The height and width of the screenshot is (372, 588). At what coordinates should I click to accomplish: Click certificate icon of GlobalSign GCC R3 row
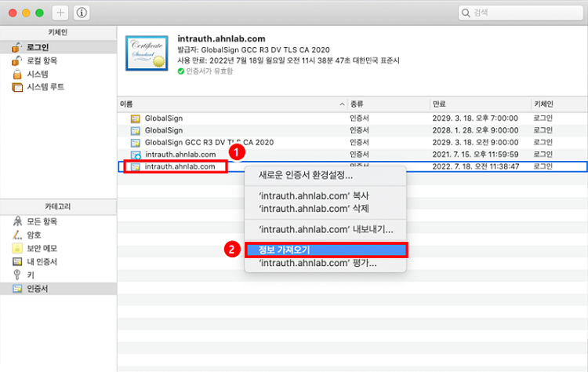coord(135,143)
